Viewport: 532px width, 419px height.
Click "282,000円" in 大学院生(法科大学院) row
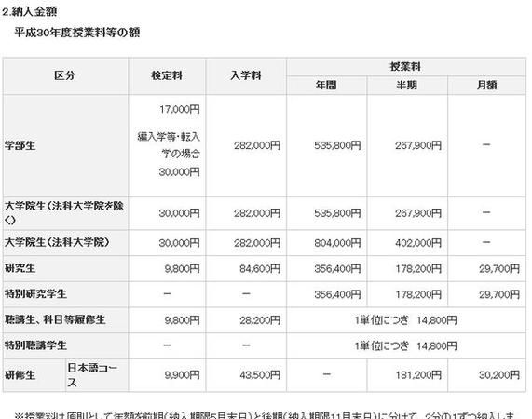257,243
